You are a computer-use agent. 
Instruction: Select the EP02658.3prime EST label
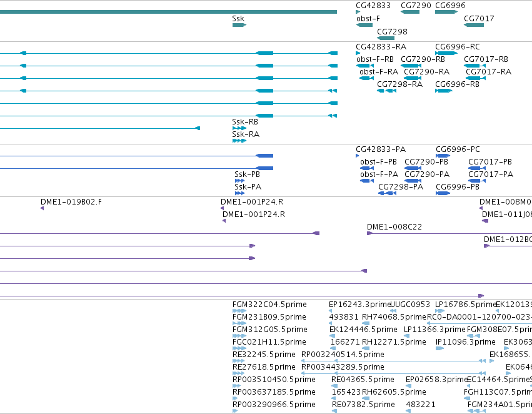pos(437,380)
